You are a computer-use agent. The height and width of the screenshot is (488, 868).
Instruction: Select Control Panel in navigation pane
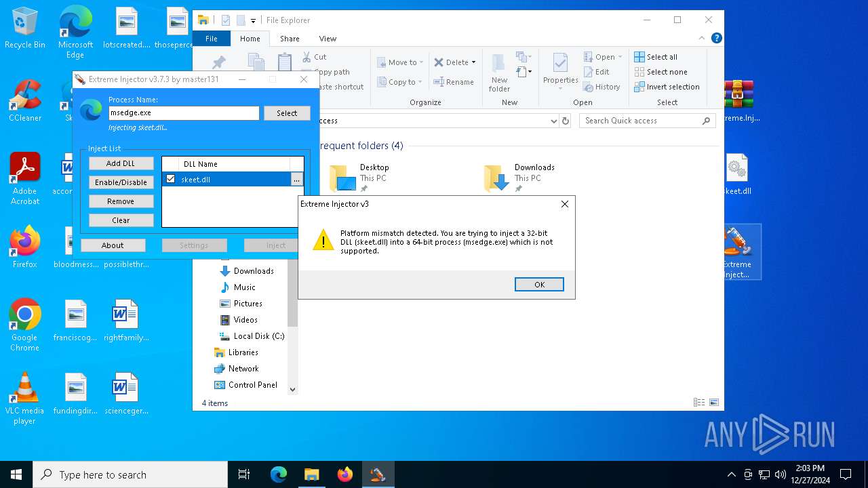click(x=245, y=385)
